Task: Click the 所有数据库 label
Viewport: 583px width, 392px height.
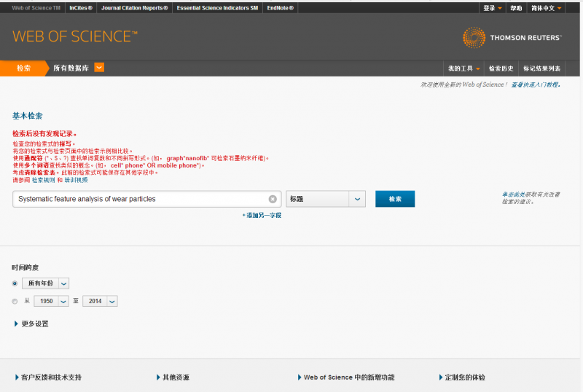Action: (x=71, y=68)
